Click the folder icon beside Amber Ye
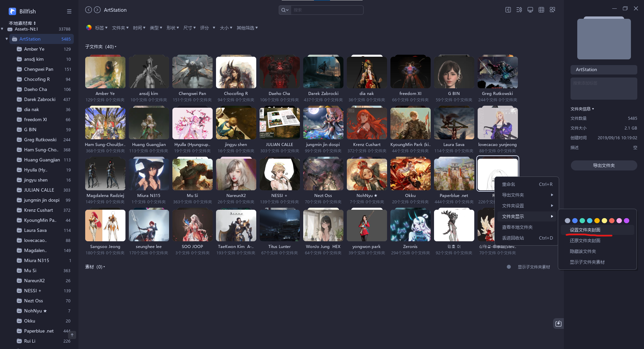Viewport: 644px width, 349px height. (19, 49)
